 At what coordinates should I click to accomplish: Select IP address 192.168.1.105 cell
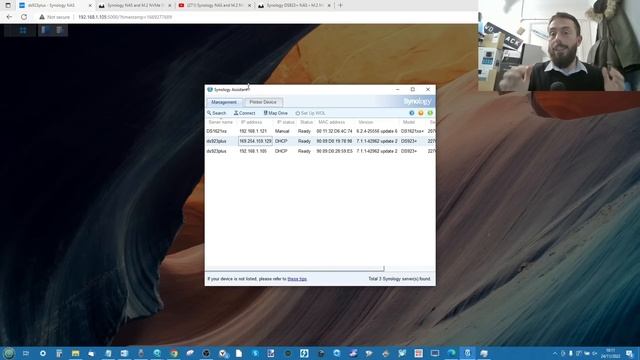pyautogui.click(x=253, y=151)
